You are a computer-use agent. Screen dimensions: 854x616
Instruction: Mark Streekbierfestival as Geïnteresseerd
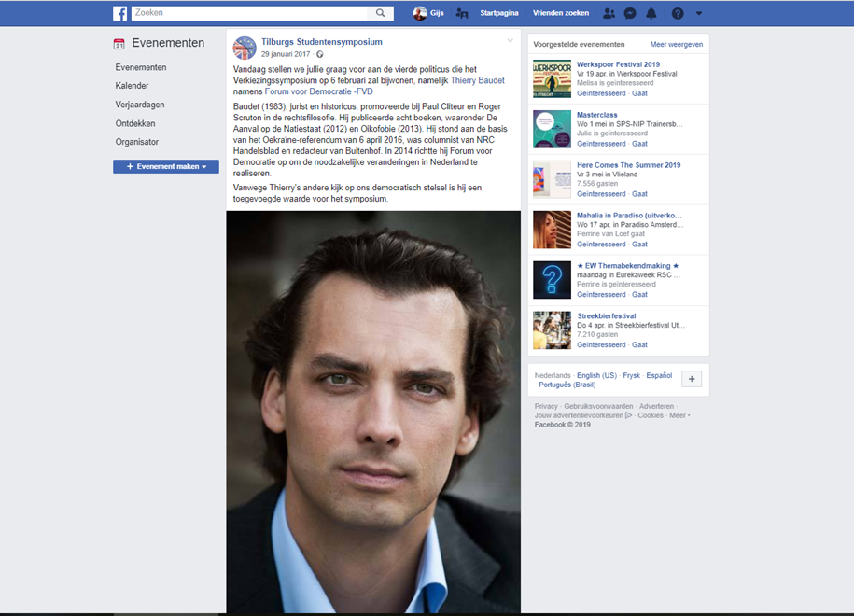[x=601, y=344]
